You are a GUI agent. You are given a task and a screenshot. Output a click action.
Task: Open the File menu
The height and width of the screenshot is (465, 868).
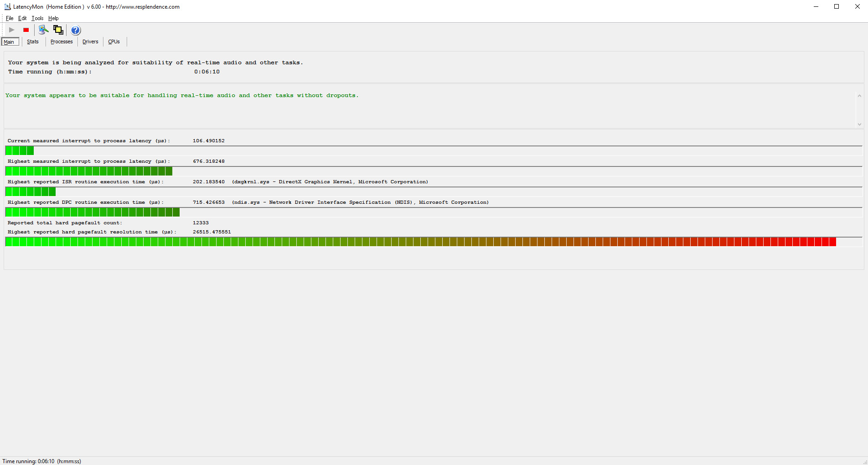[x=10, y=18]
